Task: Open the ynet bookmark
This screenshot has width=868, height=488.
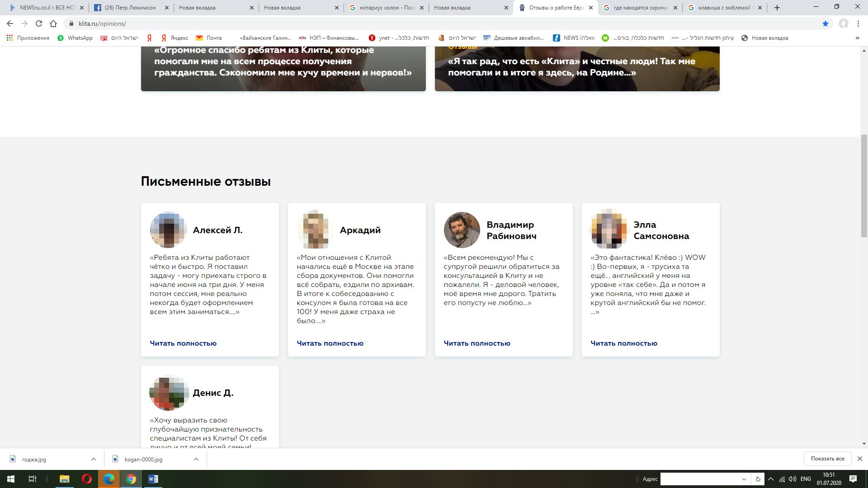Action: 399,38
